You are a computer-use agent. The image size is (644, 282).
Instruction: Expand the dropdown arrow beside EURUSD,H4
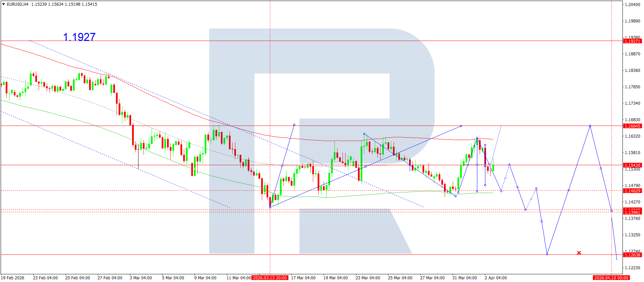[3, 4]
